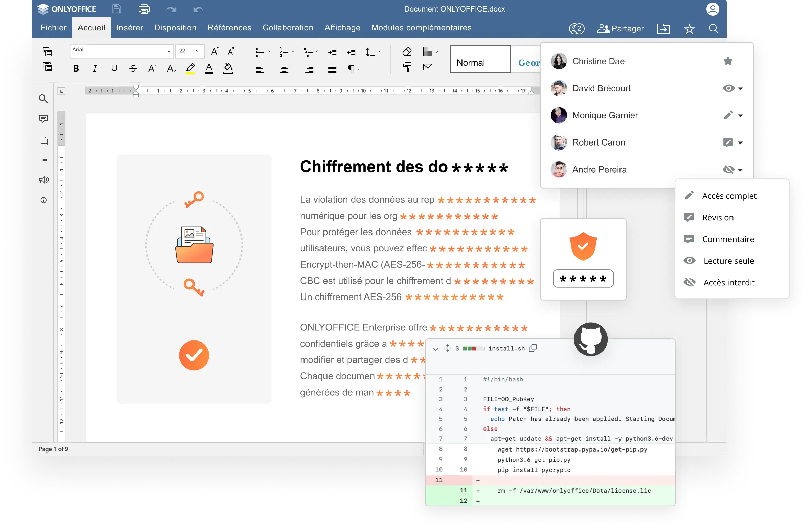Switch to the Collaboration tab
The height and width of the screenshot is (528, 812).
click(288, 28)
